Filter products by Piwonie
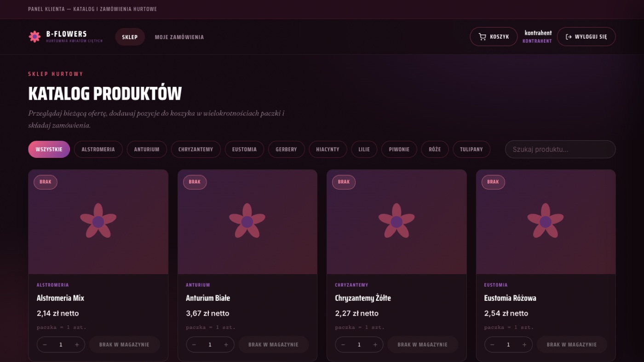644x362 pixels. click(399, 149)
